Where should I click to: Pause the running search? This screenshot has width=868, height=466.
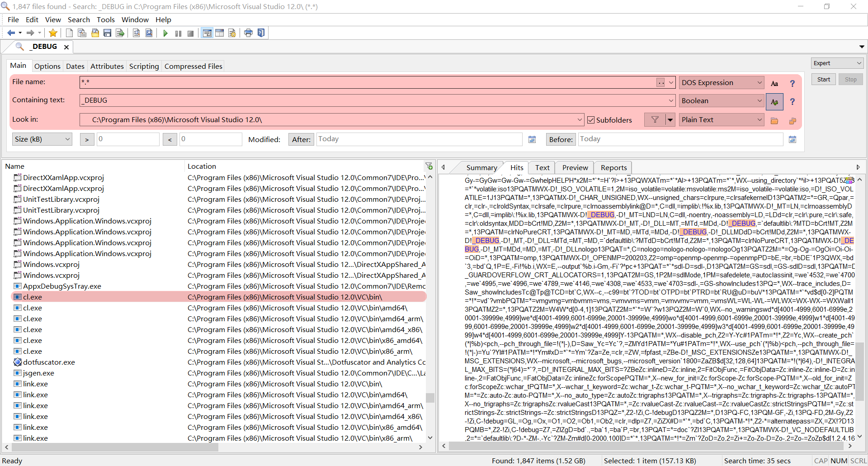point(178,33)
